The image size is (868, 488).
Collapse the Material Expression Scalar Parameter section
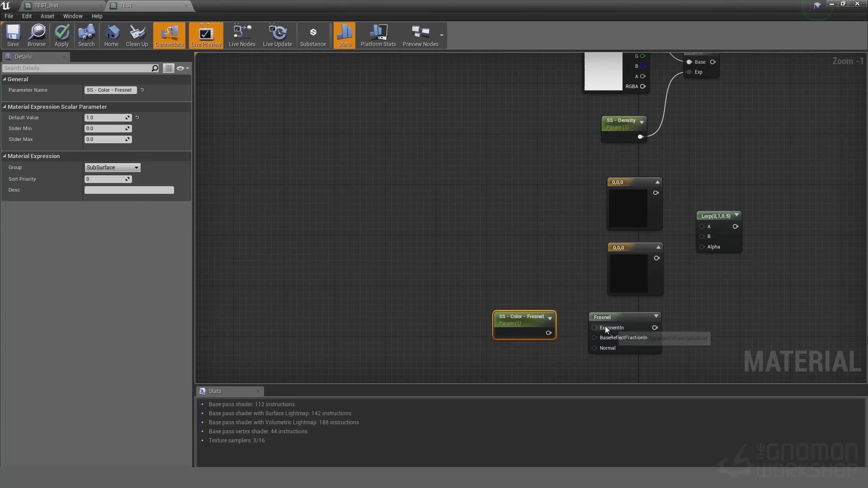[5, 107]
